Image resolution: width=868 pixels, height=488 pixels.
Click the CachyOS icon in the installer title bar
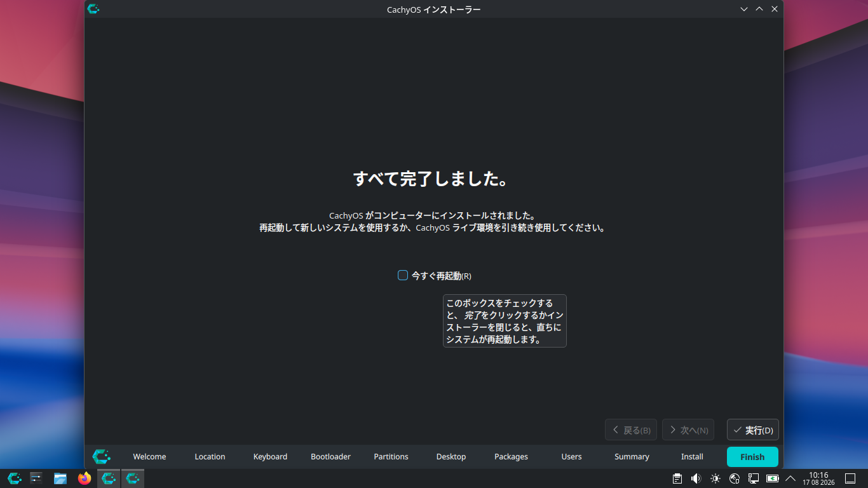93,9
